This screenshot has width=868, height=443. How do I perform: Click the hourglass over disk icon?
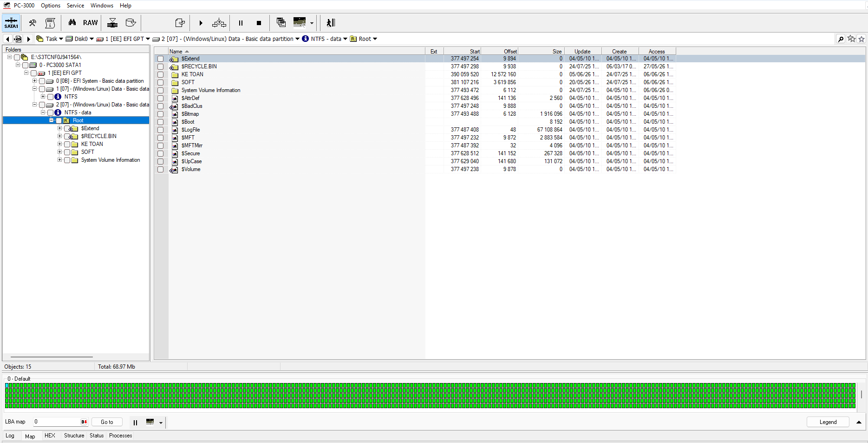point(112,23)
